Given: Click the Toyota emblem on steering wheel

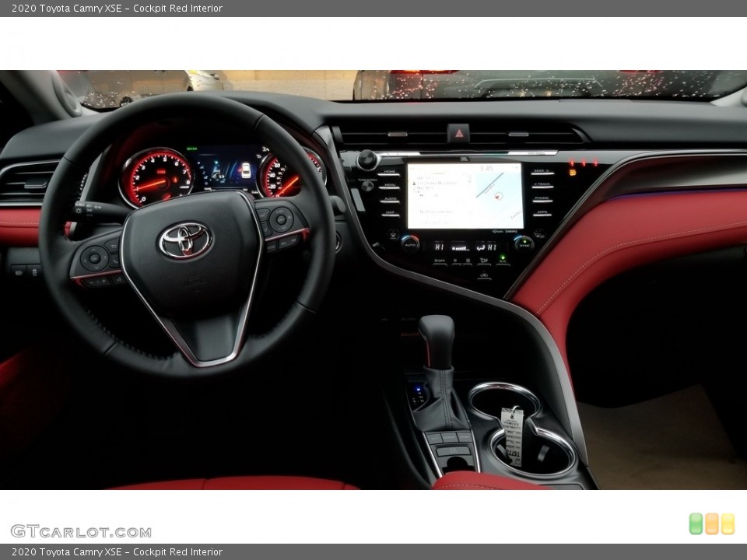Looking at the screenshot, I should (185, 240).
